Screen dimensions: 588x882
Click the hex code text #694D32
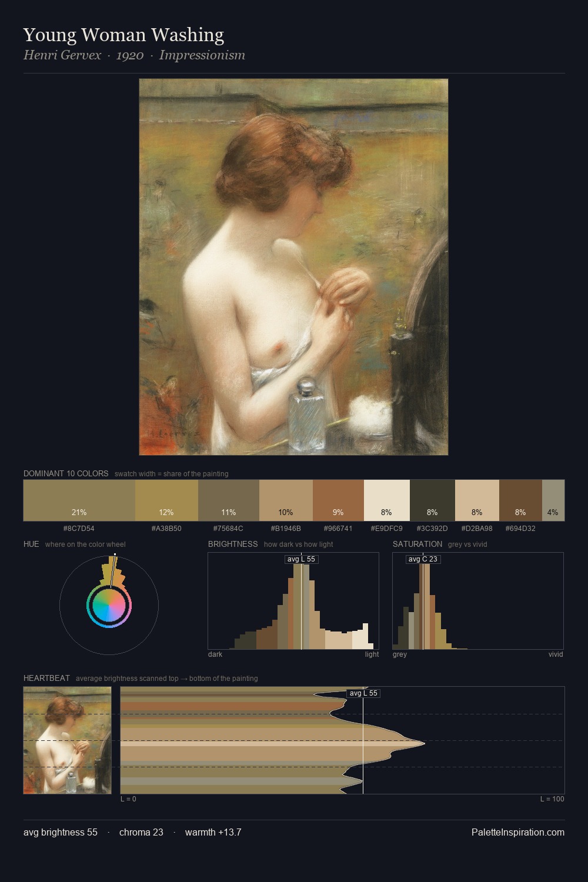pos(520,529)
